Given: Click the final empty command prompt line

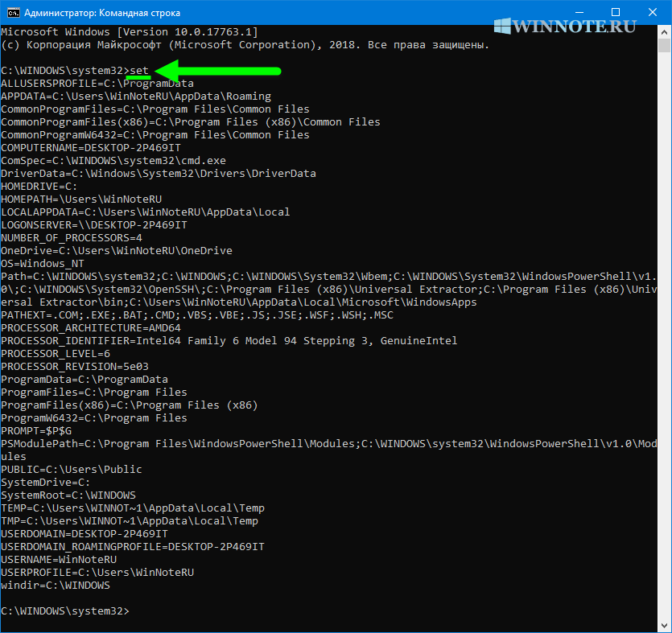Looking at the screenshot, I should [64, 611].
